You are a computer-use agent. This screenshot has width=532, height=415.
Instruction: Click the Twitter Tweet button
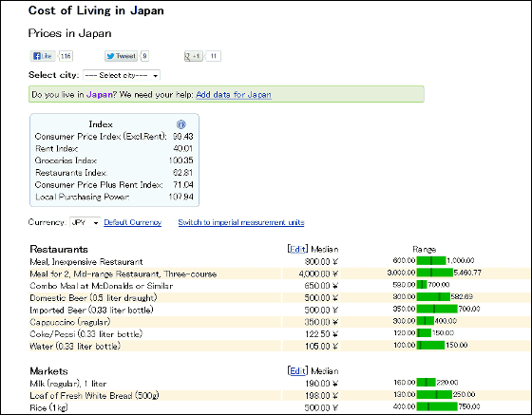pyautogui.click(x=121, y=56)
